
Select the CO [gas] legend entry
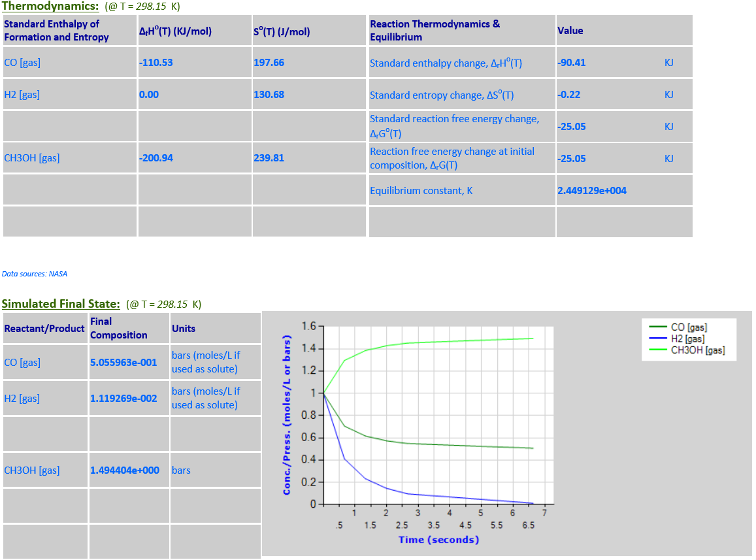coord(688,327)
